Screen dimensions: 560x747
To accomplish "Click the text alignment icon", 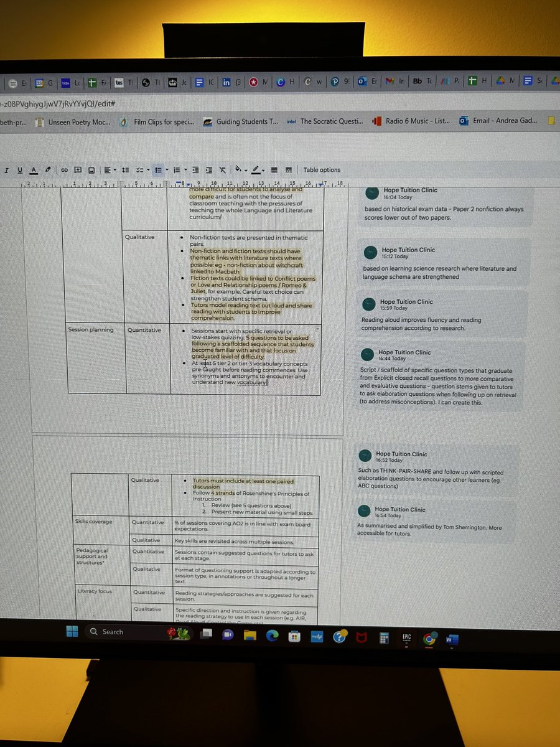I will 107,169.
